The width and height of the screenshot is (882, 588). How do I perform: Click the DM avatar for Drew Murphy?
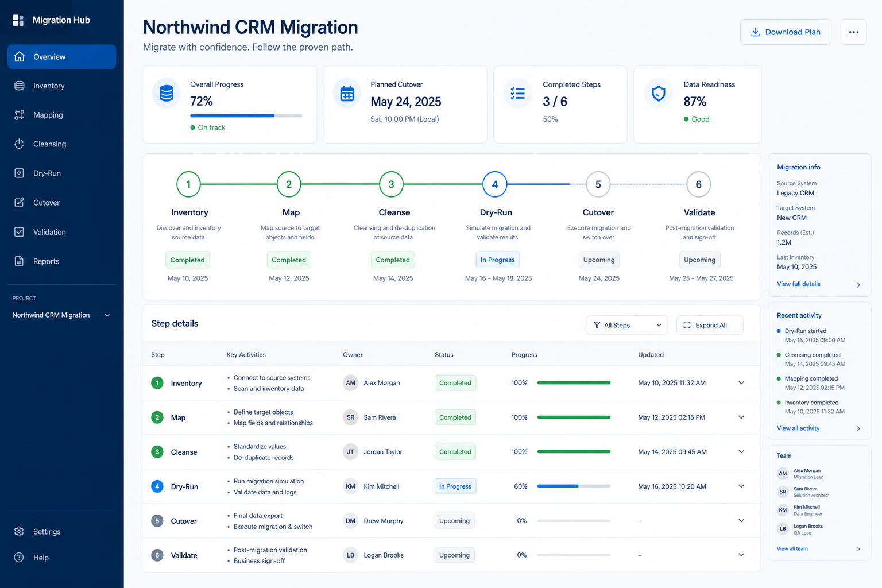click(x=350, y=521)
